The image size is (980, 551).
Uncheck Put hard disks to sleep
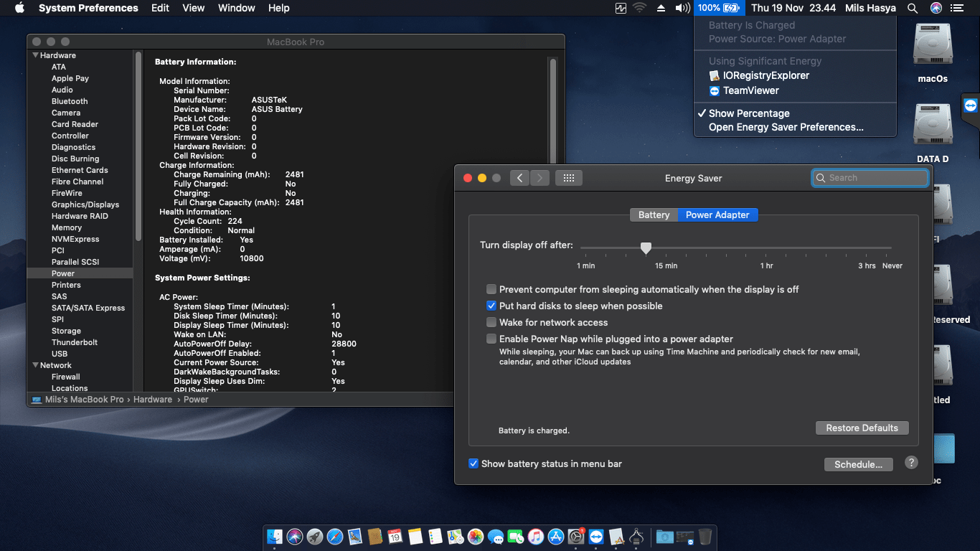click(x=491, y=306)
